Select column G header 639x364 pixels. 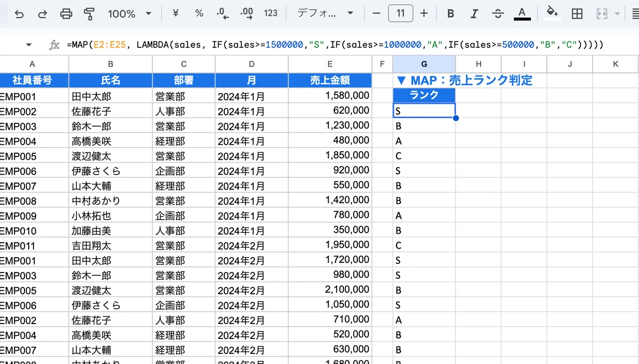(x=424, y=64)
